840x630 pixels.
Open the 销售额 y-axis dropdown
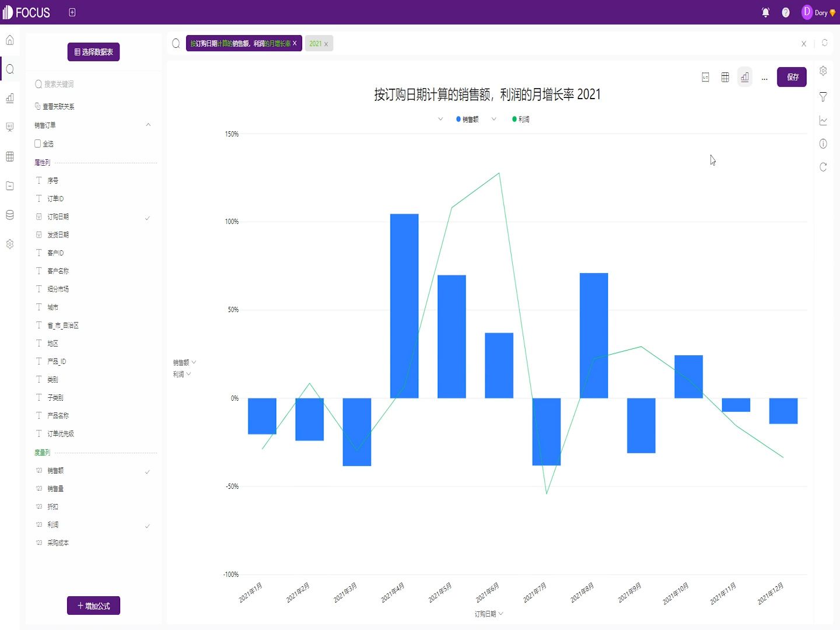[x=194, y=362]
